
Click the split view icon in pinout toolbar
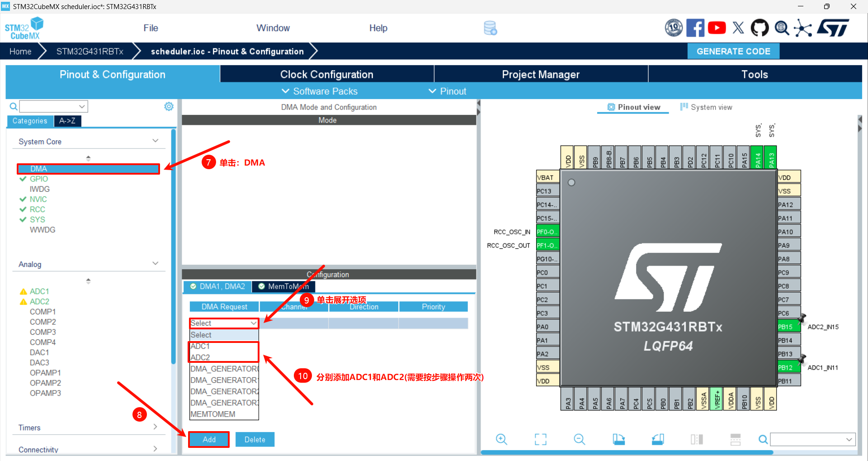[697, 439]
